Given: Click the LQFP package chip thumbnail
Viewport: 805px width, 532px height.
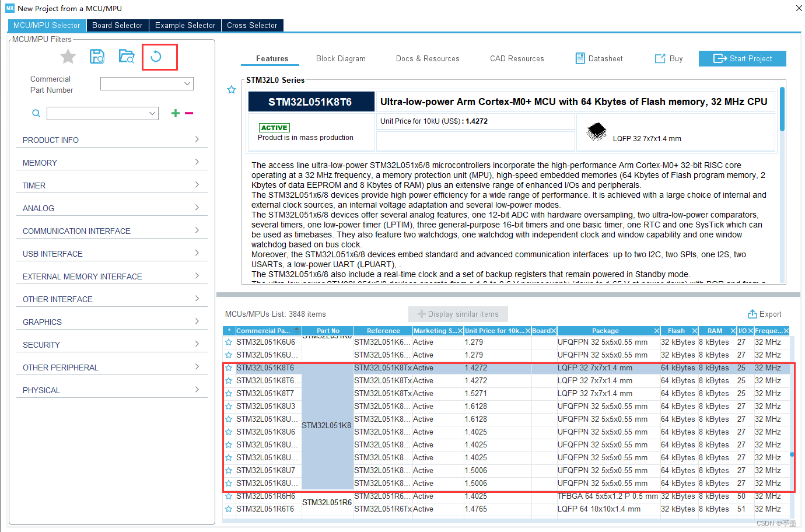Looking at the screenshot, I should click(x=596, y=131).
